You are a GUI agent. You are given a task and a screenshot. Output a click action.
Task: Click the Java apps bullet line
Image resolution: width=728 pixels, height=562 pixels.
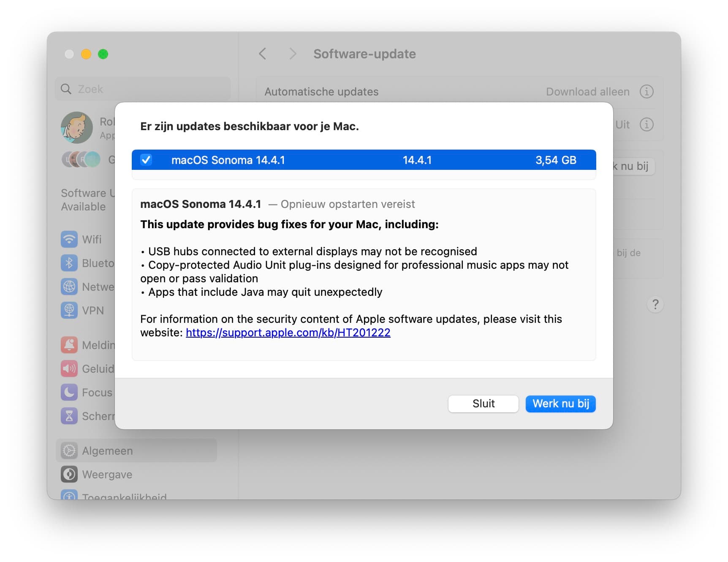point(261,292)
